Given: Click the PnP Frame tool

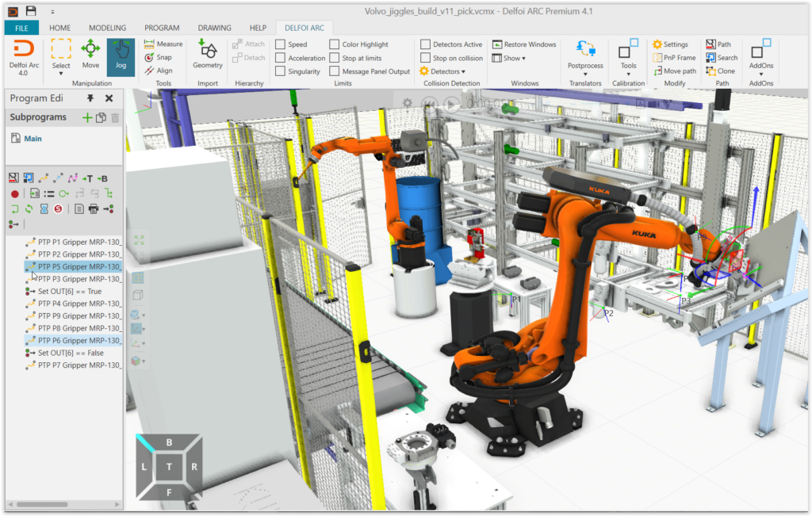Looking at the screenshot, I should pyautogui.click(x=674, y=58).
